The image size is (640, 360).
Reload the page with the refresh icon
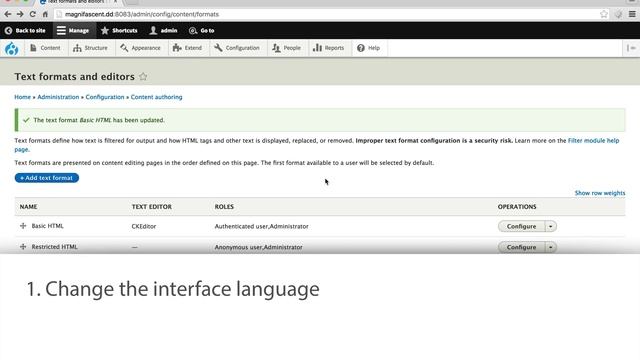coord(33,14)
